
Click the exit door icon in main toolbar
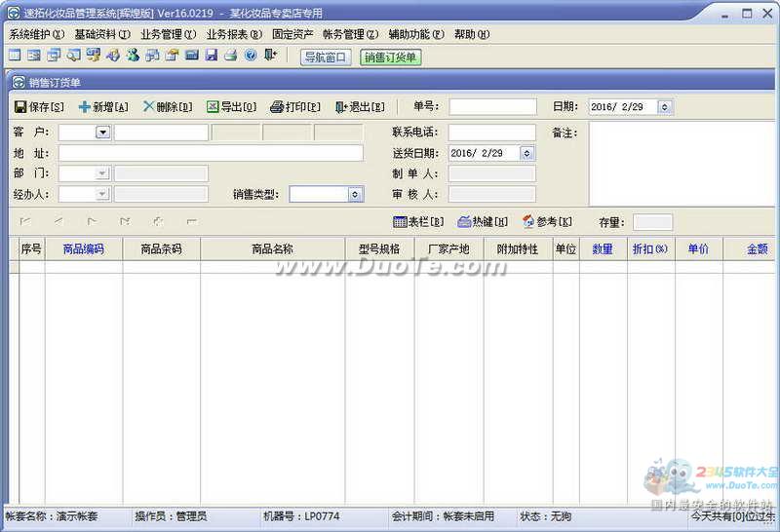coord(271,56)
